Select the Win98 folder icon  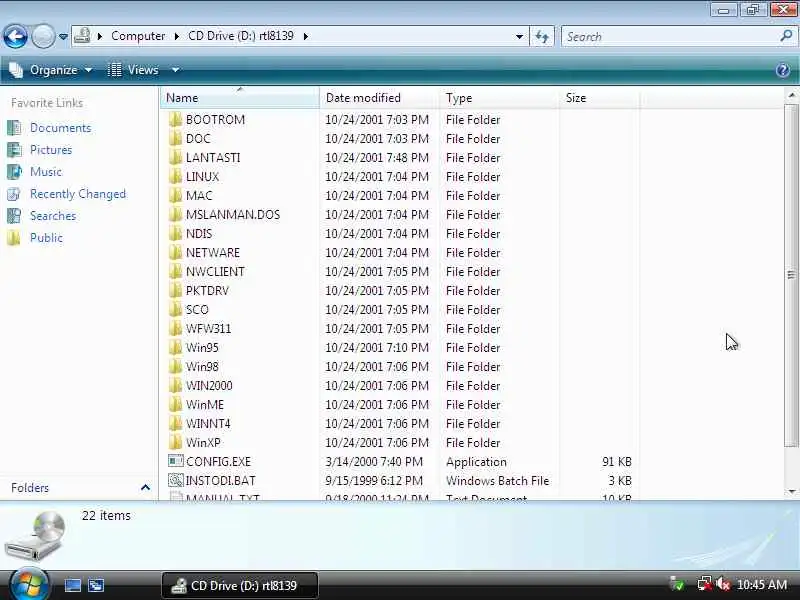[x=175, y=366]
